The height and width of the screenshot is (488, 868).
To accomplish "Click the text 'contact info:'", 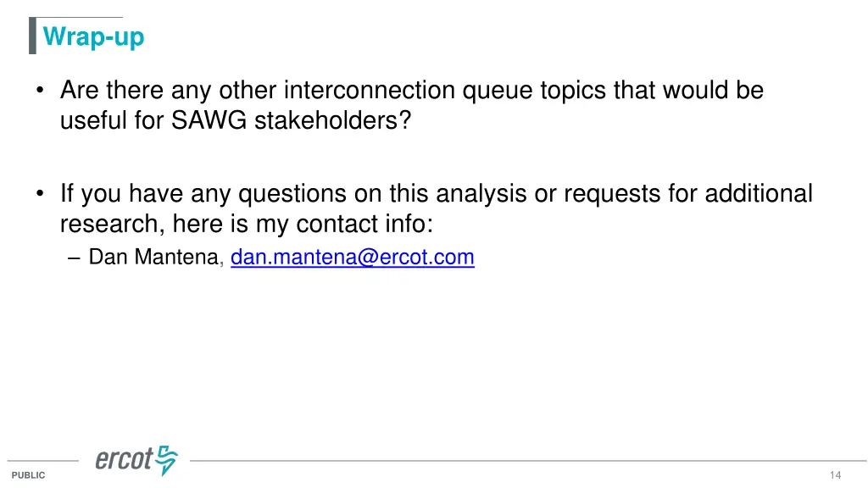I will click(x=364, y=224).
